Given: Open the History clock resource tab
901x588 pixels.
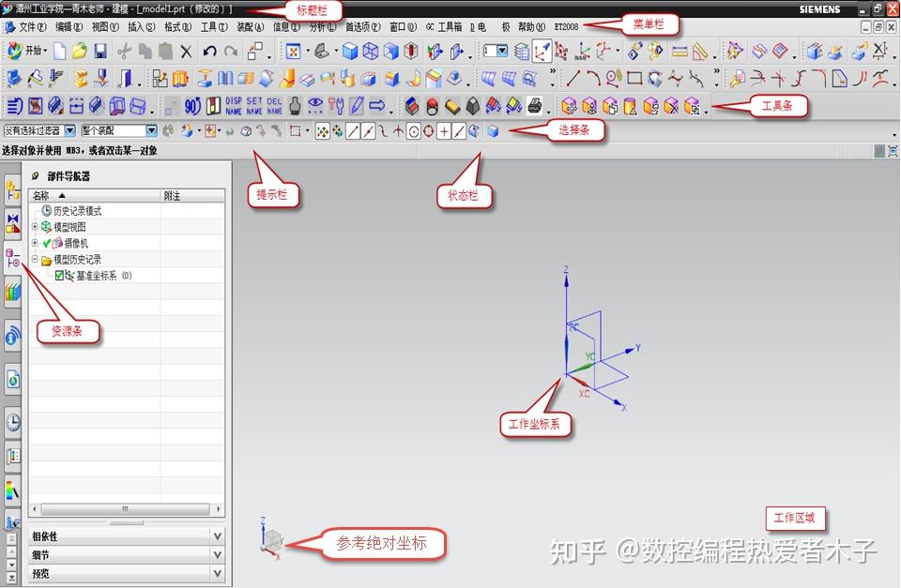Looking at the screenshot, I should (12, 423).
